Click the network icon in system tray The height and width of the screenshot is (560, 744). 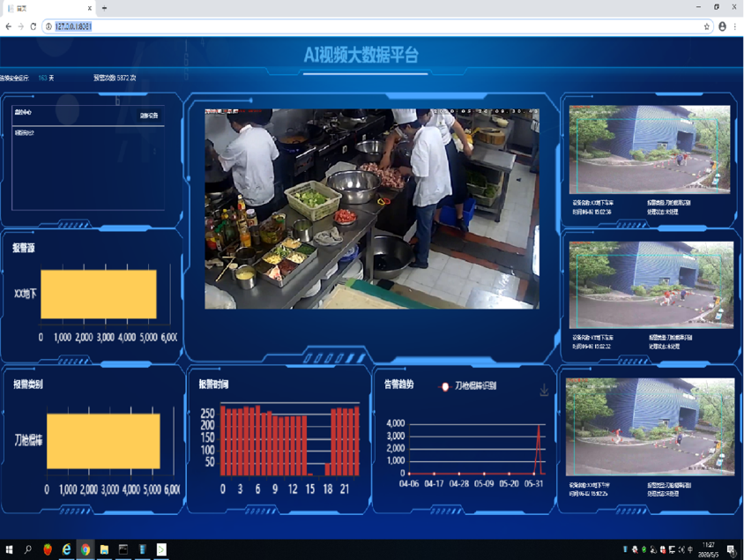(x=672, y=549)
